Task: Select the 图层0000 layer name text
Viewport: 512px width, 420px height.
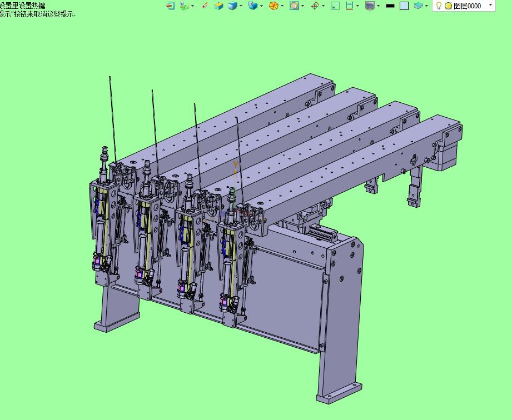Action: [x=468, y=6]
